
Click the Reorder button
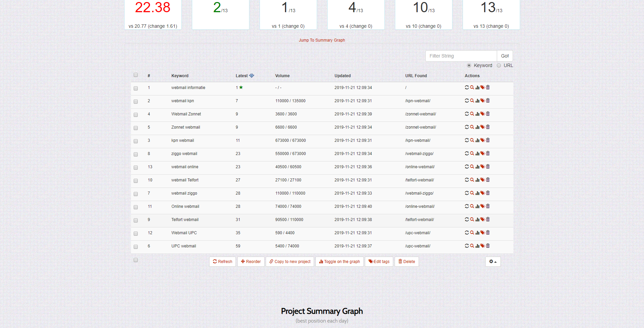coord(251,262)
